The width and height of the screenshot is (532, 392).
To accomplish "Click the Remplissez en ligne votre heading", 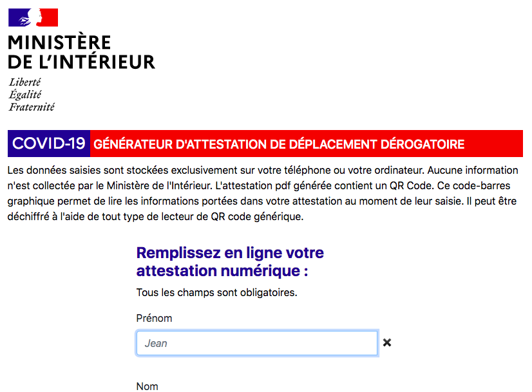I will coord(230,252).
